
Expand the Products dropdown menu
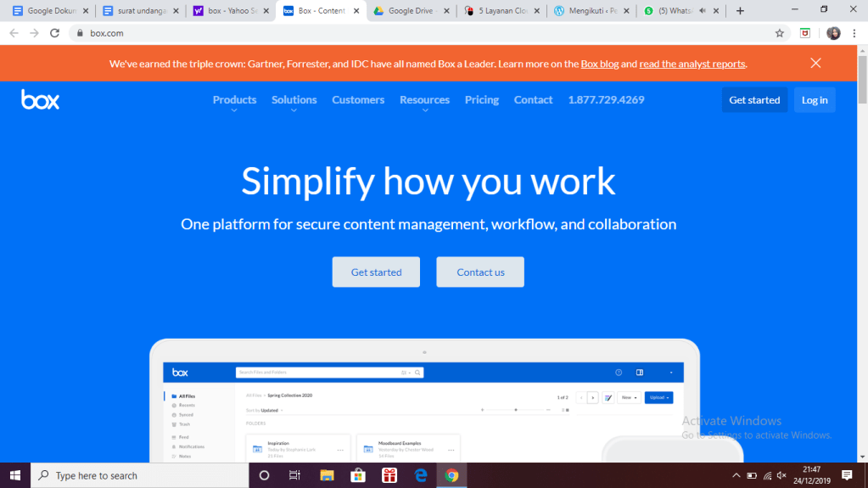point(234,100)
